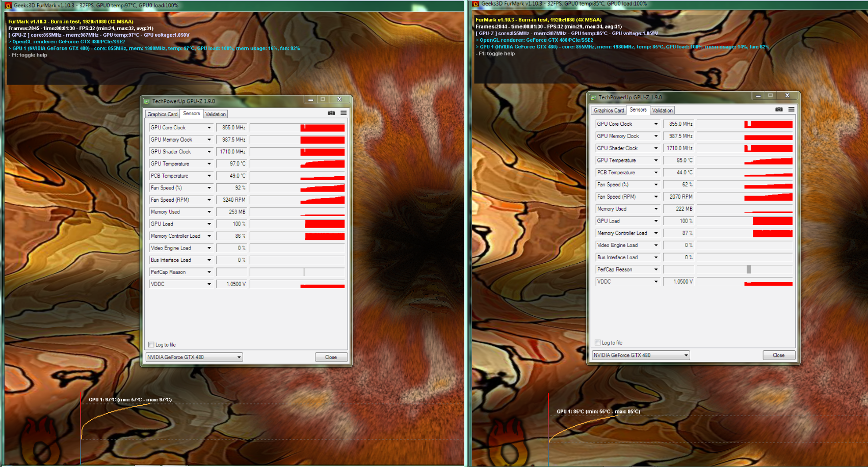Click the title bar app icon of left GPU-Z window
Screen dimensions: 868x467
(147, 101)
